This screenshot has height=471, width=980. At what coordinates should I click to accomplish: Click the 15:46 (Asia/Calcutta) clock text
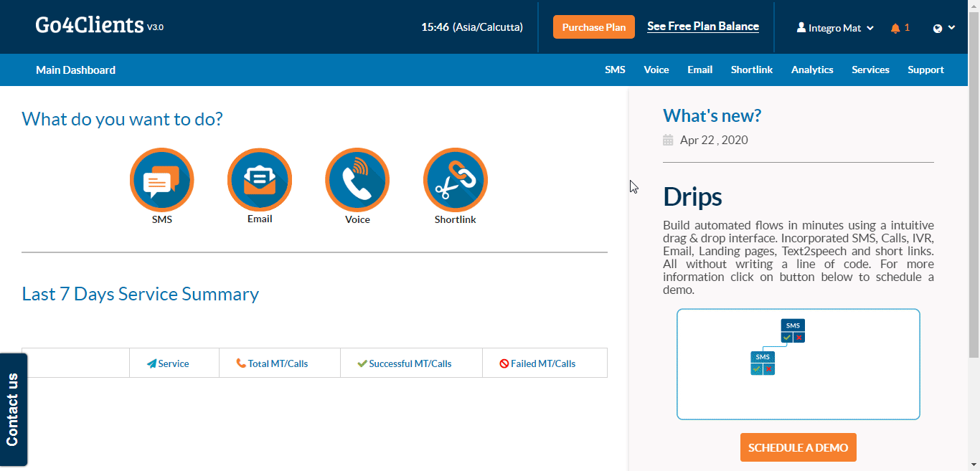[x=472, y=27]
